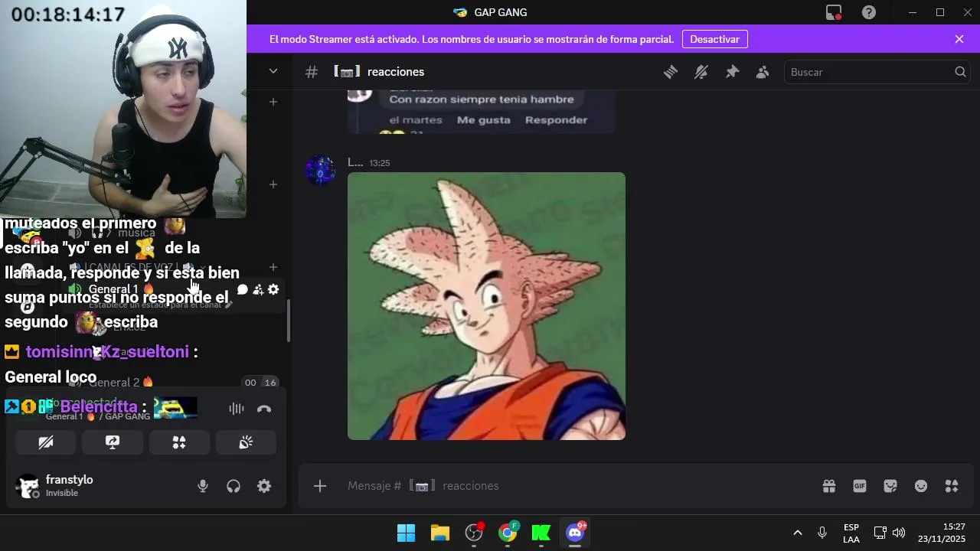This screenshot has width=980, height=551.
Task: Send a gift via the gift icon
Action: click(x=829, y=486)
